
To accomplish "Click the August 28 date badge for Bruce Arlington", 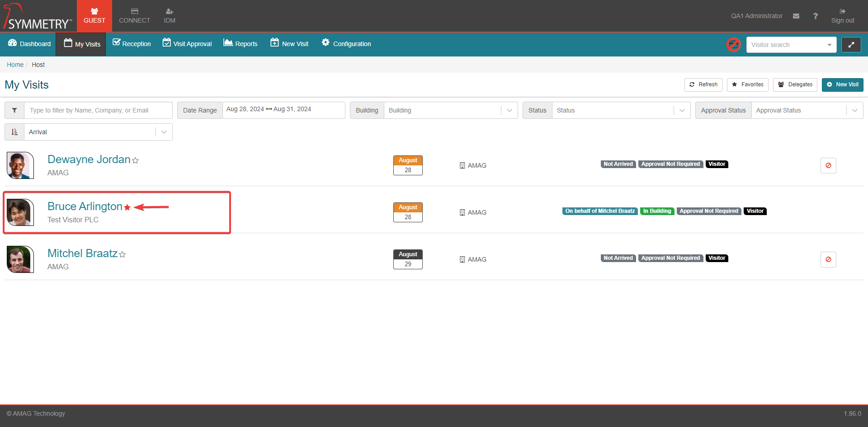I will coord(408,212).
